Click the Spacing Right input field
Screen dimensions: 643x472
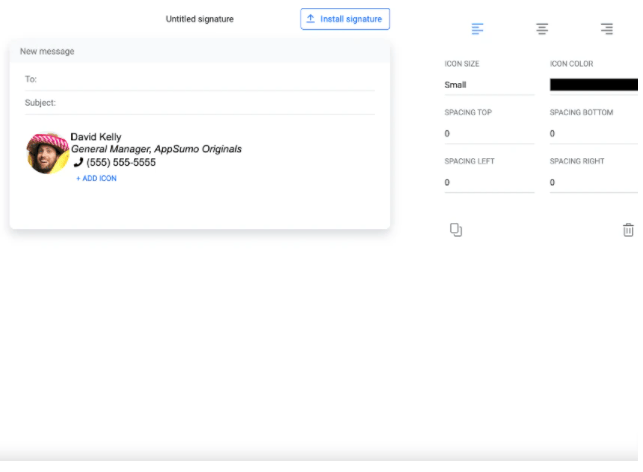click(x=594, y=183)
